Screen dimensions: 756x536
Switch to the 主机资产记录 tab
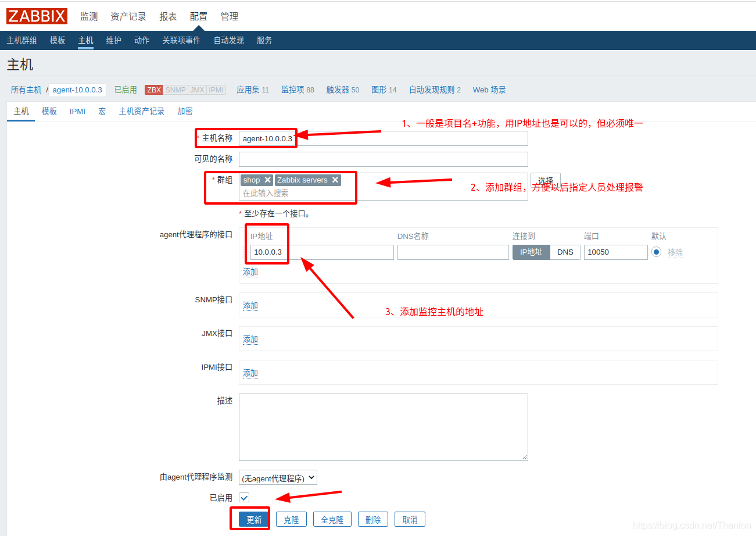coord(142,111)
